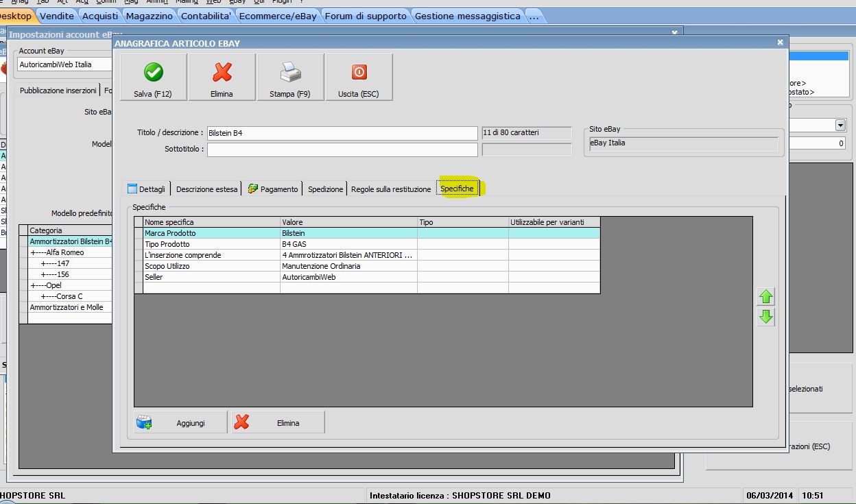Exit the dialog via Uscita (ESC)
This screenshot has height=504, width=856.
[359, 77]
